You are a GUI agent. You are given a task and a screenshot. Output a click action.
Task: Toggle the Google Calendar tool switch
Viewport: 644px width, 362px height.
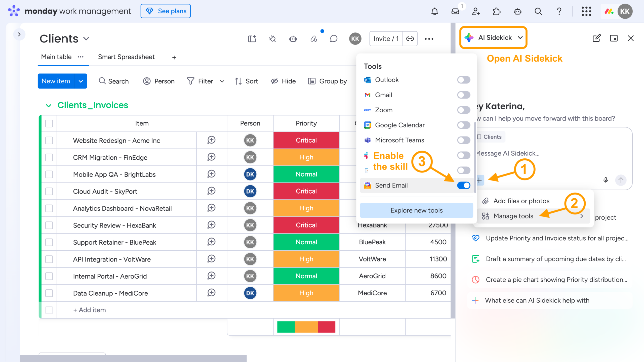pyautogui.click(x=464, y=125)
